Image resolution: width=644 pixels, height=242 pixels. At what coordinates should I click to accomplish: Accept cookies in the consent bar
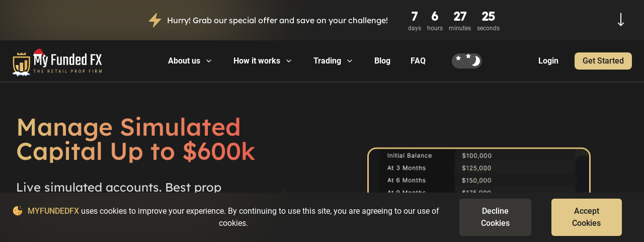point(587,217)
